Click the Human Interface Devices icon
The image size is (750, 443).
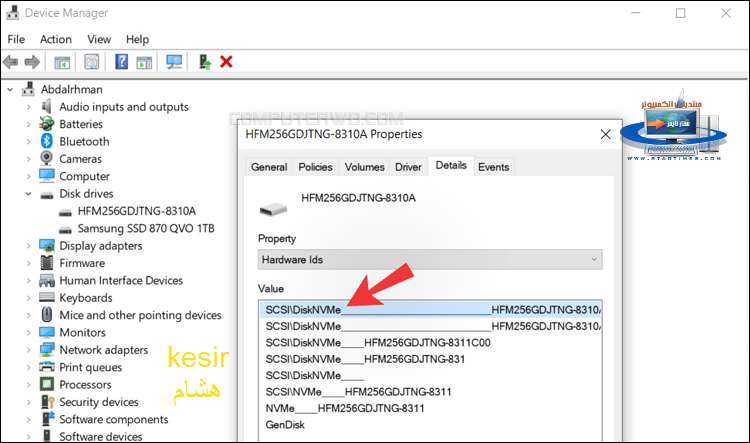tap(47, 280)
